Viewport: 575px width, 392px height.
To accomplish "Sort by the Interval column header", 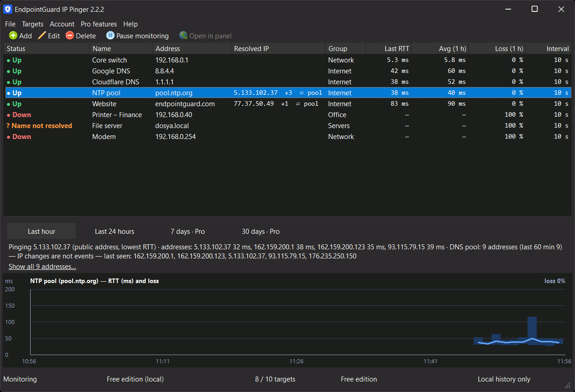I will click(549, 48).
